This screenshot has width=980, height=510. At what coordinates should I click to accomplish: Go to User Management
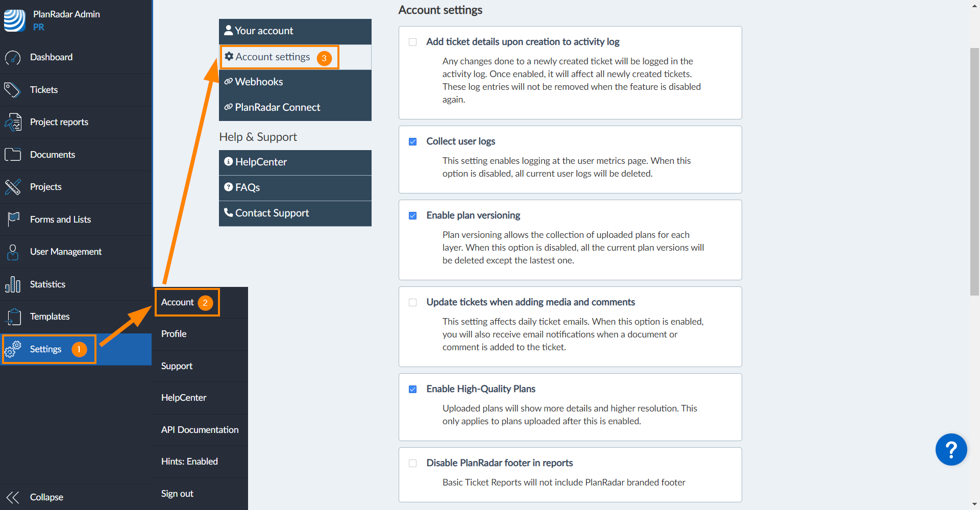pos(76,252)
